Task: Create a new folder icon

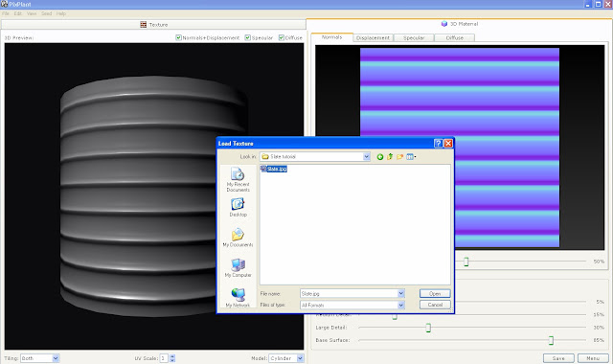Action: (399, 157)
